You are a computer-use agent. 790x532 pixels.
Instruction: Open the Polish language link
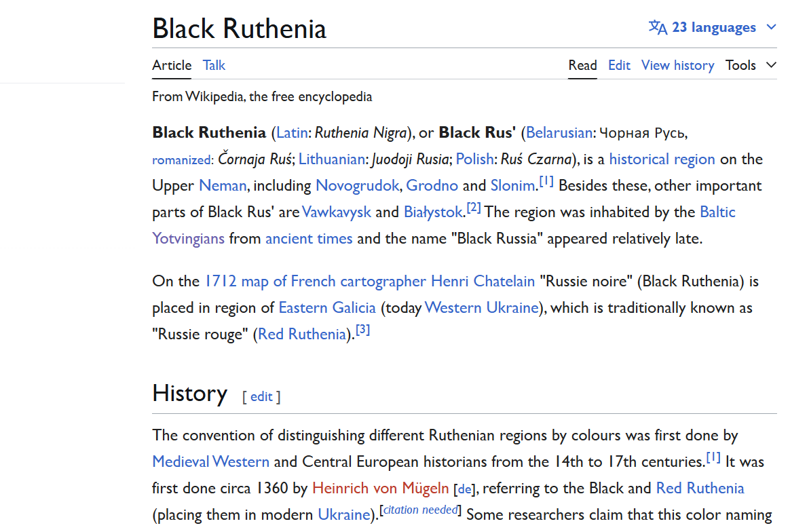tap(474, 159)
